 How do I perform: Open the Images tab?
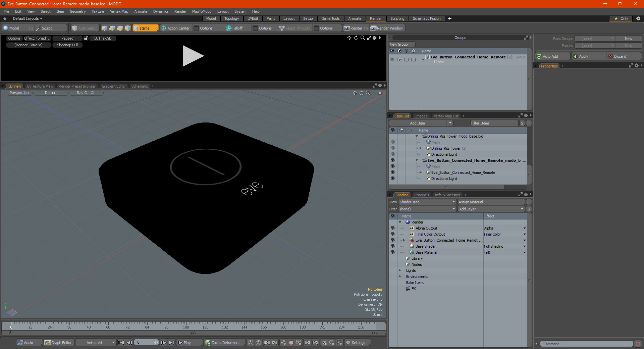tap(421, 116)
